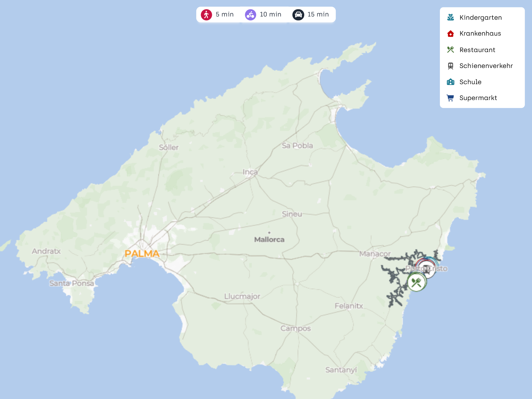The width and height of the screenshot is (532, 399).
Task: Choose the "10 min" cycling time label
Action: pyautogui.click(x=270, y=14)
